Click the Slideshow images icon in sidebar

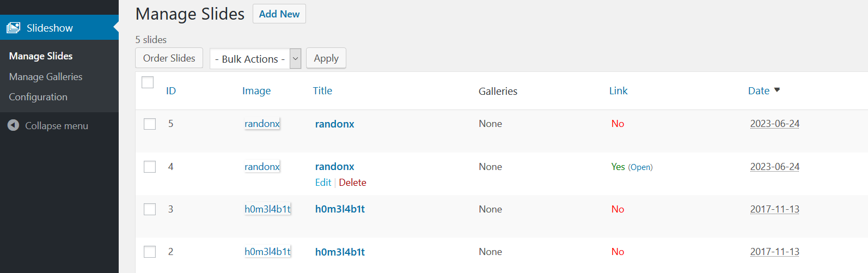[13, 28]
